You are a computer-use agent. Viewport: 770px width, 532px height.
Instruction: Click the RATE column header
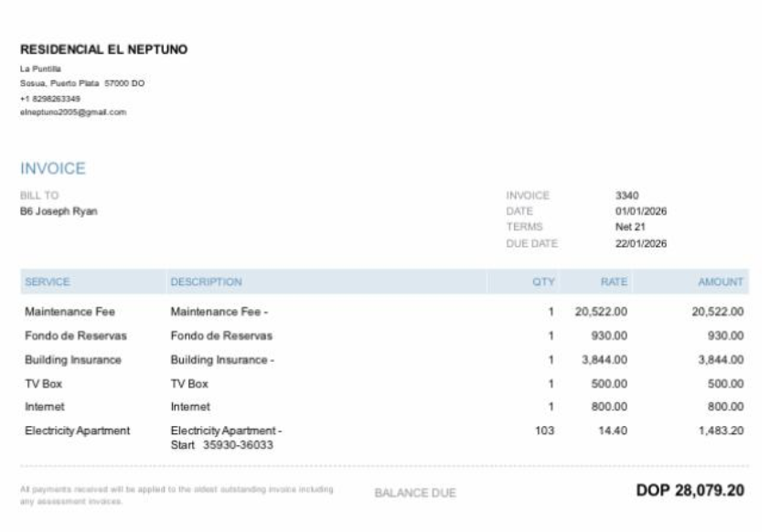pyautogui.click(x=614, y=282)
